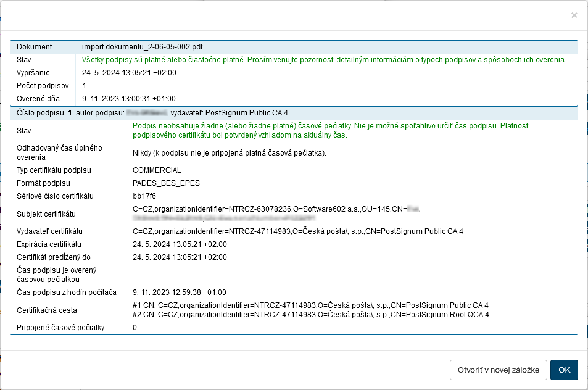The height and width of the screenshot is (390, 588).
Task: Open the report via Otvoriť v novej záložke
Action: [x=498, y=370]
